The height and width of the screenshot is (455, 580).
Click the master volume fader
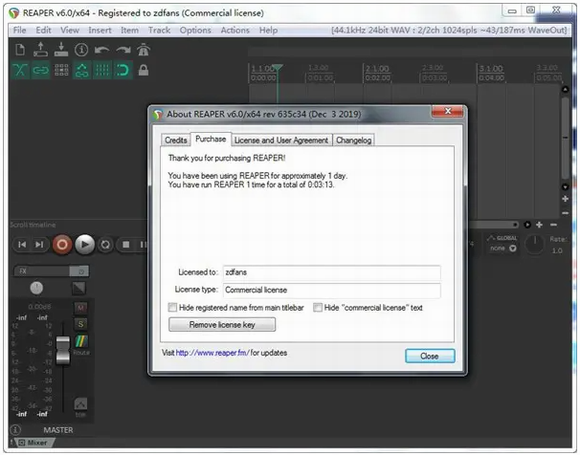coord(63,350)
